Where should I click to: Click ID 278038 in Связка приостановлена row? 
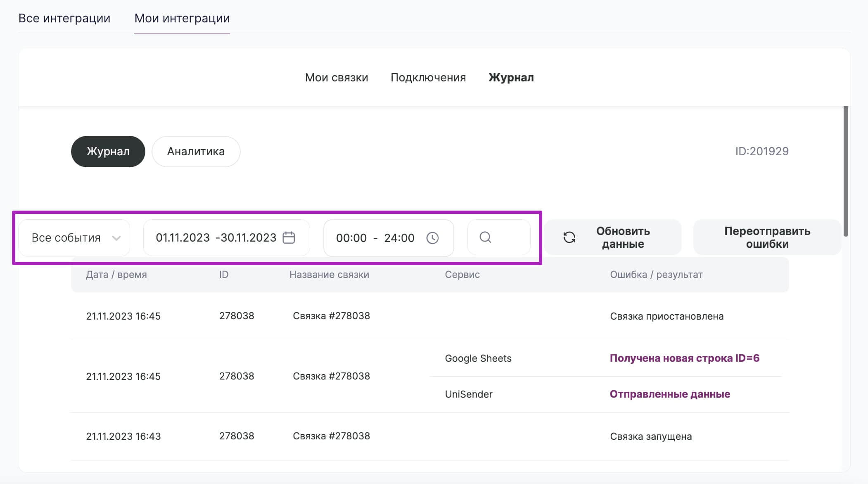(237, 316)
